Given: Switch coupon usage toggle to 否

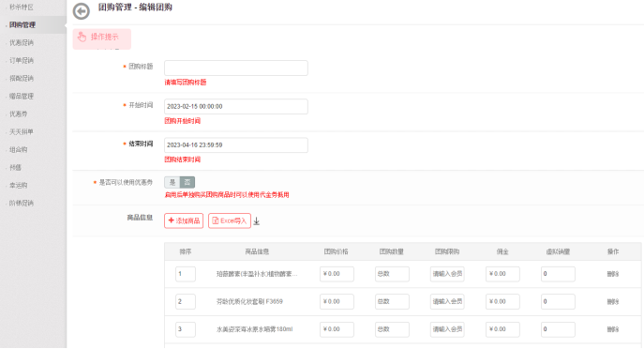Looking at the screenshot, I should coord(187,182).
